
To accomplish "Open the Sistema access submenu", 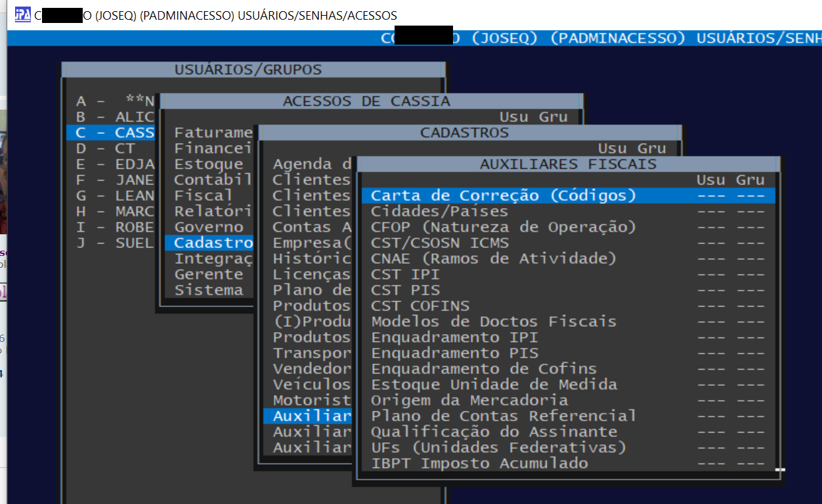I will [208, 290].
